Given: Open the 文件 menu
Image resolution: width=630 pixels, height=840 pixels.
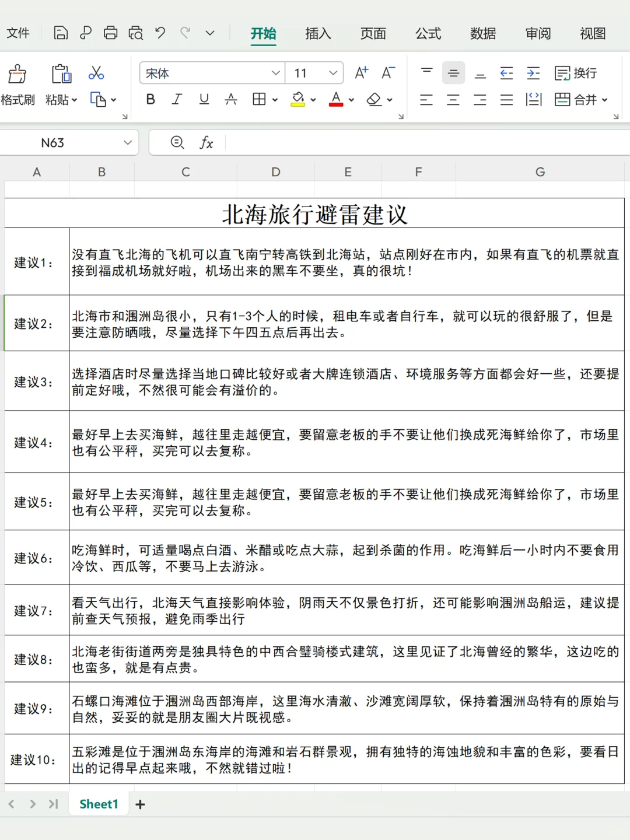Looking at the screenshot, I should 18,33.
